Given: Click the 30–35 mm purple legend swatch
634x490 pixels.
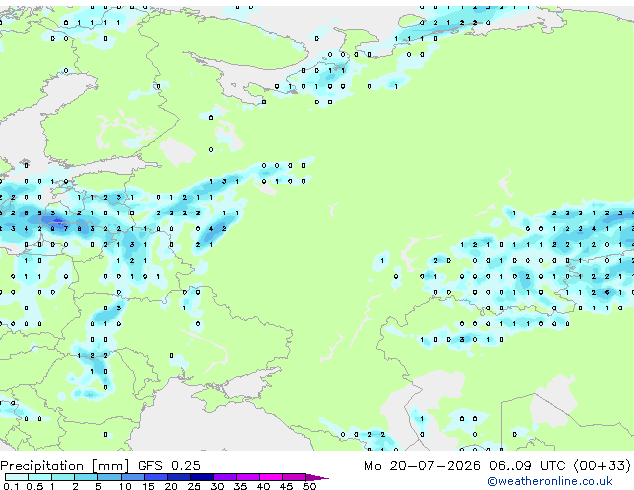Looking at the screenshot, I should click(x=225, y=477).
